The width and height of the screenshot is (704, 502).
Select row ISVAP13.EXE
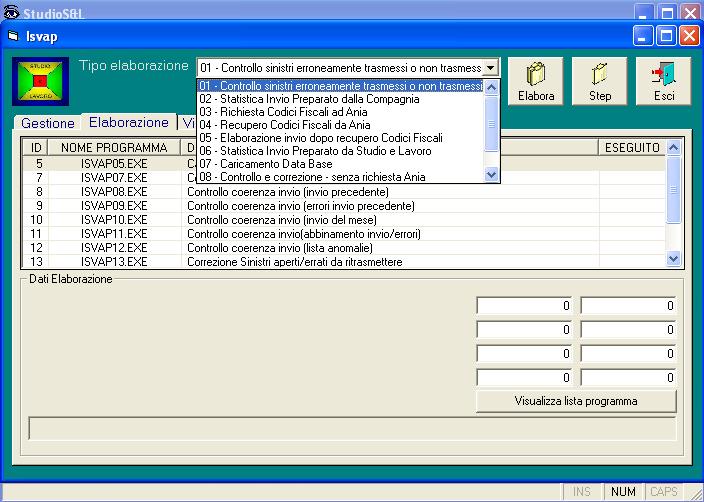click(x=343, y=261)
